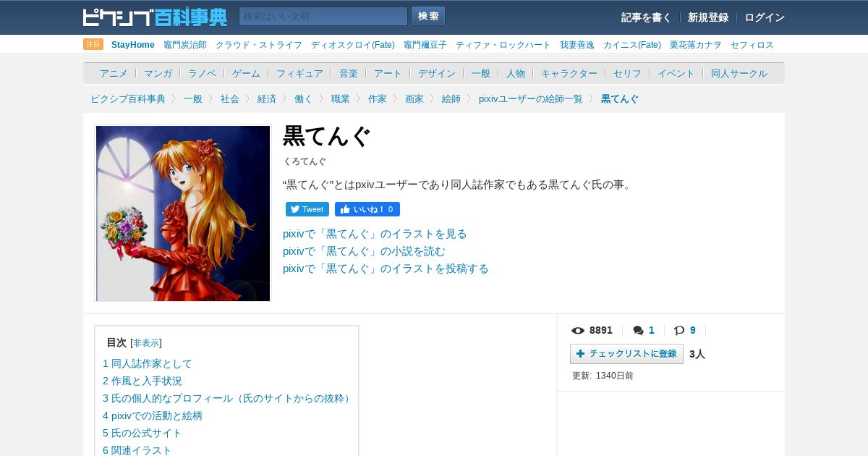The image size is (868, 456).
Task: Open pixivで「黒てんぐ」の小説を読む link
Action: [364, 251]
